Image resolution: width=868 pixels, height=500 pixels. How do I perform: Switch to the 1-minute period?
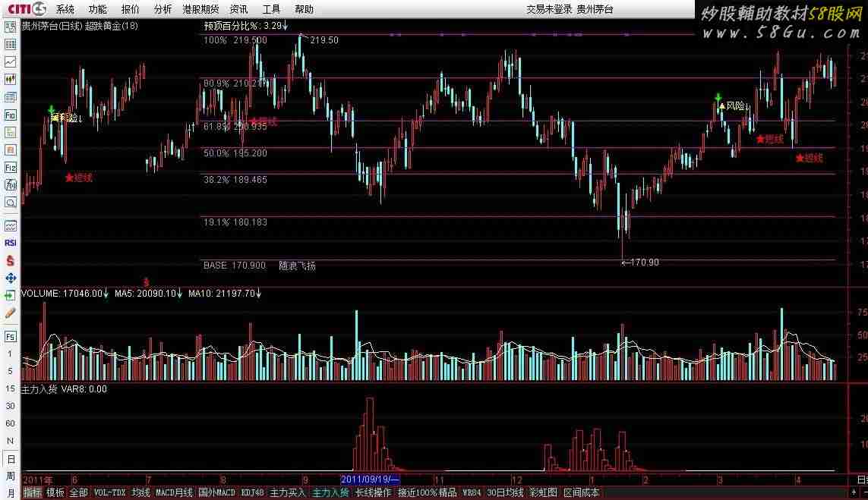pos(11,354)
